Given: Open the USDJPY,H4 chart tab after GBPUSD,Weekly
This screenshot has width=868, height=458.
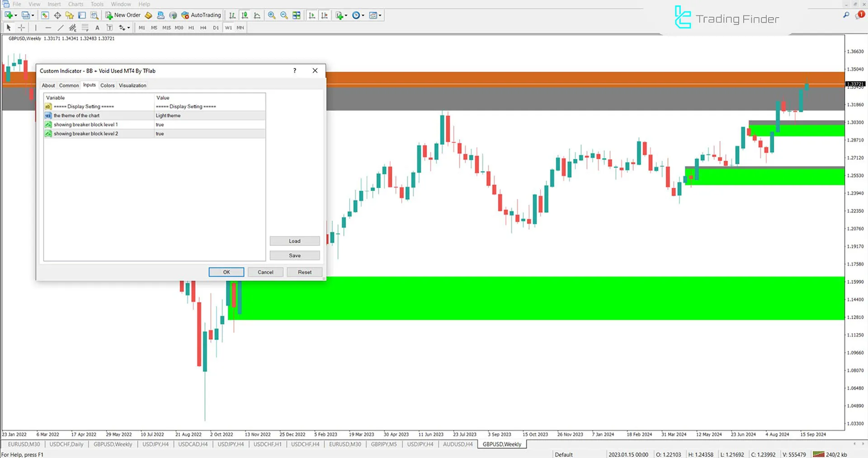Looking at the screenshot, I should (156, 444).
